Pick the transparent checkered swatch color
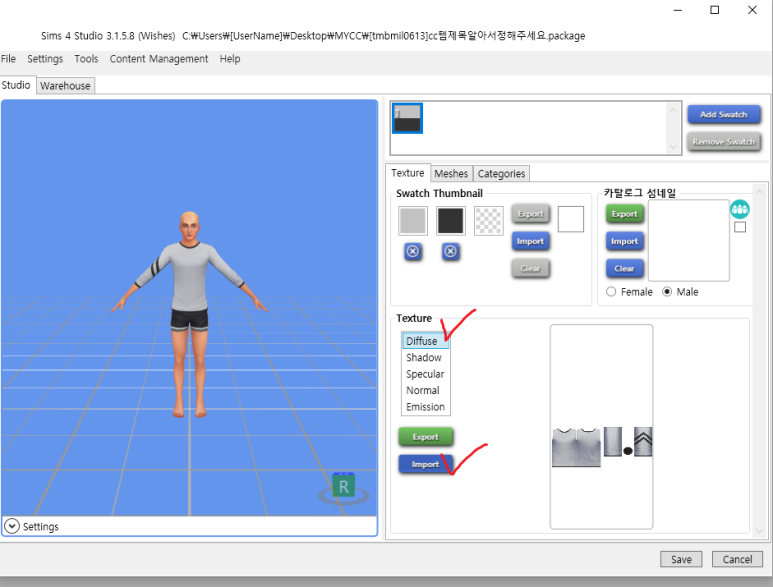Image resolution: width=773 pixels, height=587 pixels. pos(489,220)
